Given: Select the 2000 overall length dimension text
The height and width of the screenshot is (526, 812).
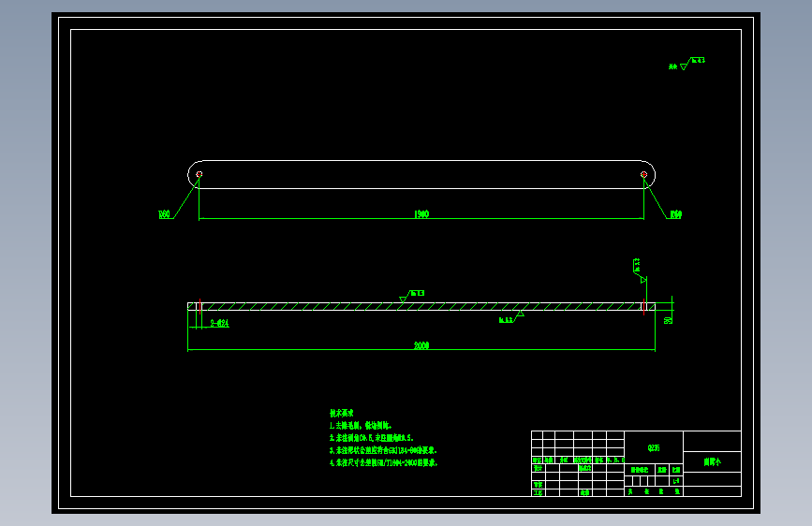Looking at the screenshot, I should (x=421, y=345).
